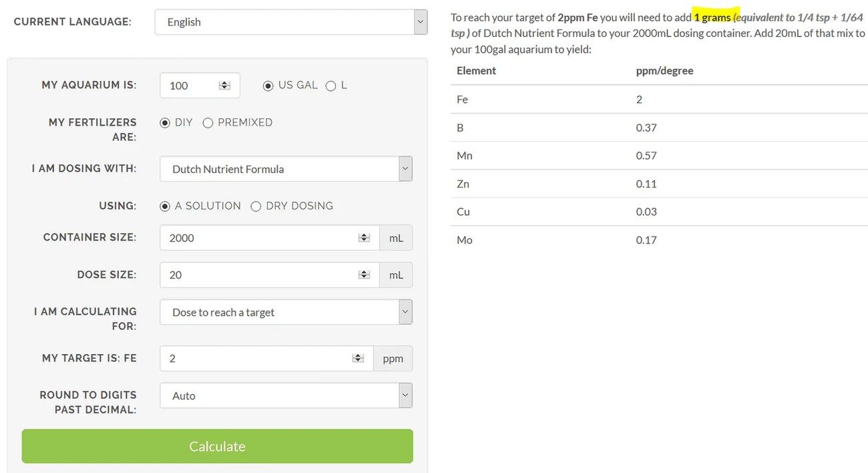The height and width of the screenshot is (473, 868).
Task: Select the L (liters) radio button
Action: 331,86
